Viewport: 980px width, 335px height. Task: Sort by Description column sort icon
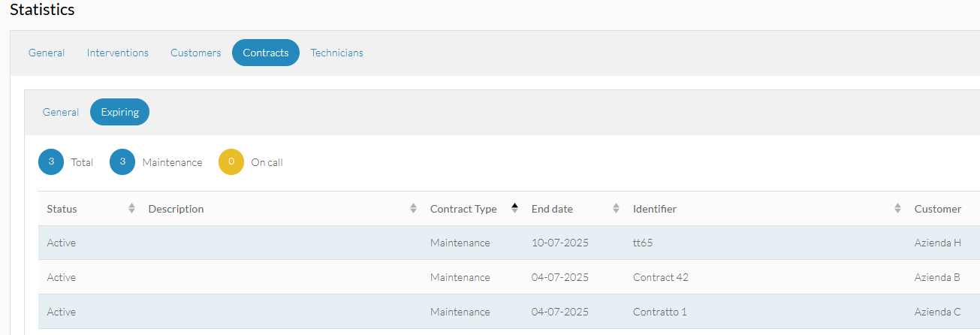[413, 209]
